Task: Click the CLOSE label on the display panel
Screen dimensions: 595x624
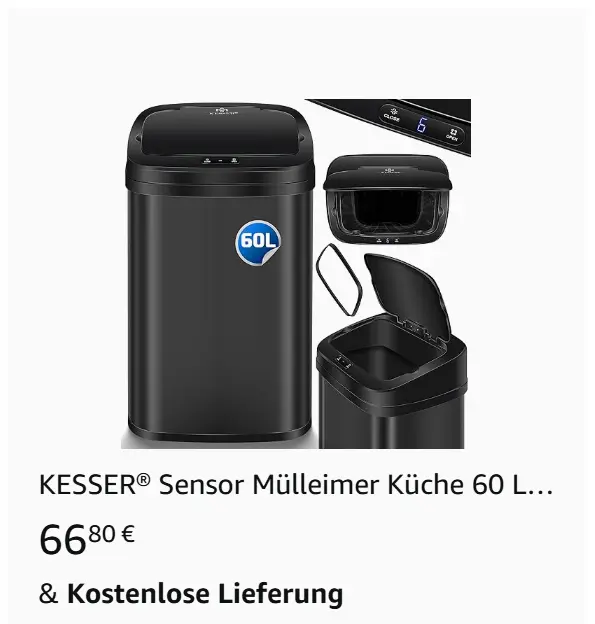Action: [x=392, y=115]
